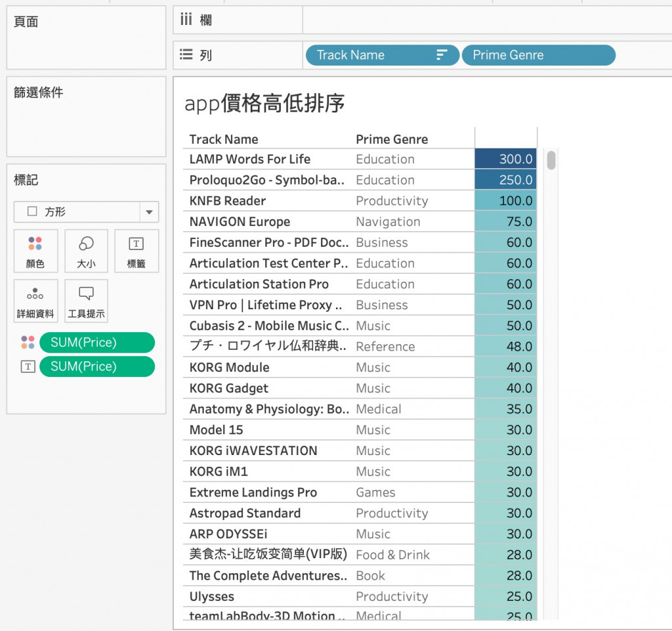Open the Detail (詳細資料) marks card

pyautogui.click(x=35, y=301)
